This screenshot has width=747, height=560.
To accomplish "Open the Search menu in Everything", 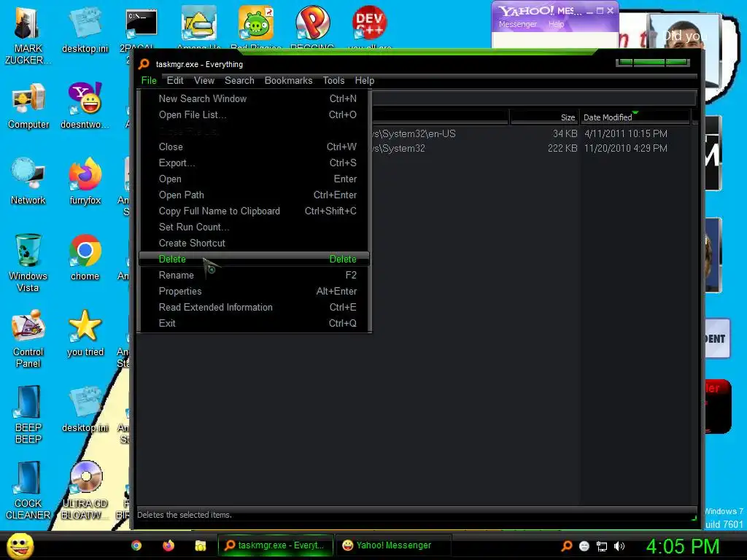I will coord(239,80).
